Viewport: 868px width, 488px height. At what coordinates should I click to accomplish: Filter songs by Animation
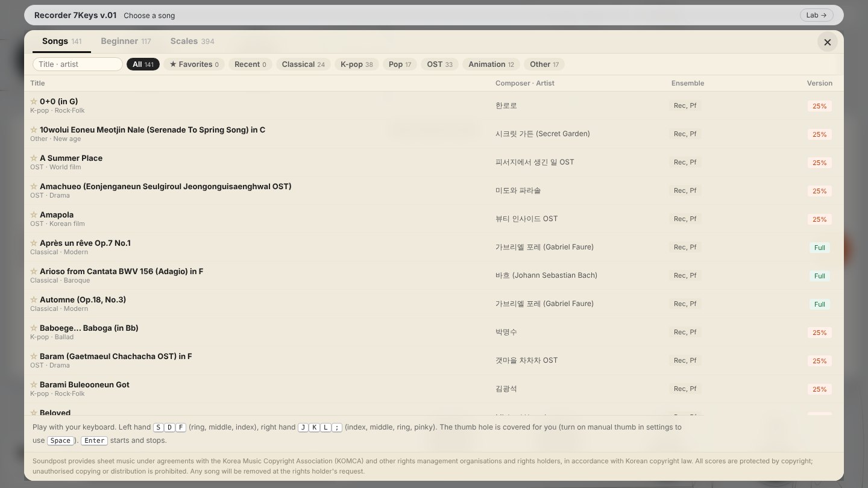tap(491, 64)
